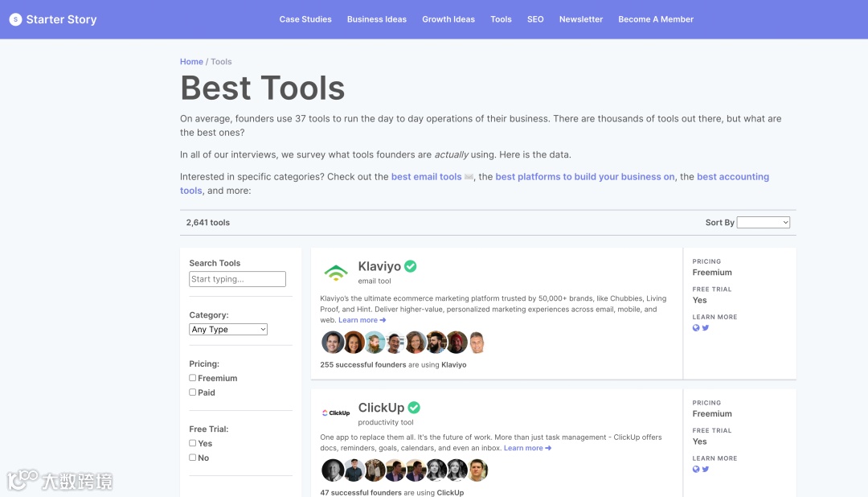Open Case Studies in the navigation bar
The height and width of the screenshot is (497, 868).
(305, 19)
